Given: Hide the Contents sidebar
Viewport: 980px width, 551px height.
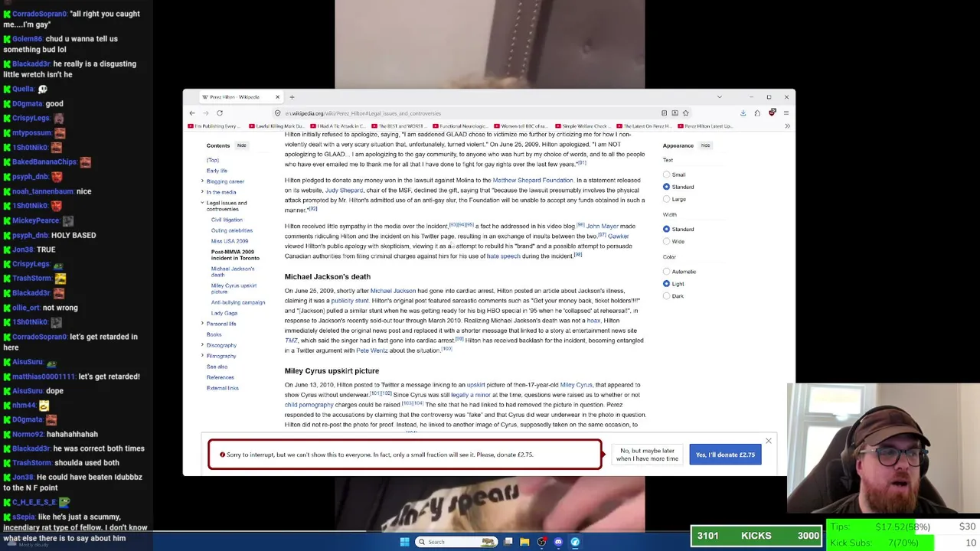Looking at the screenshot, I should point(241,145).
